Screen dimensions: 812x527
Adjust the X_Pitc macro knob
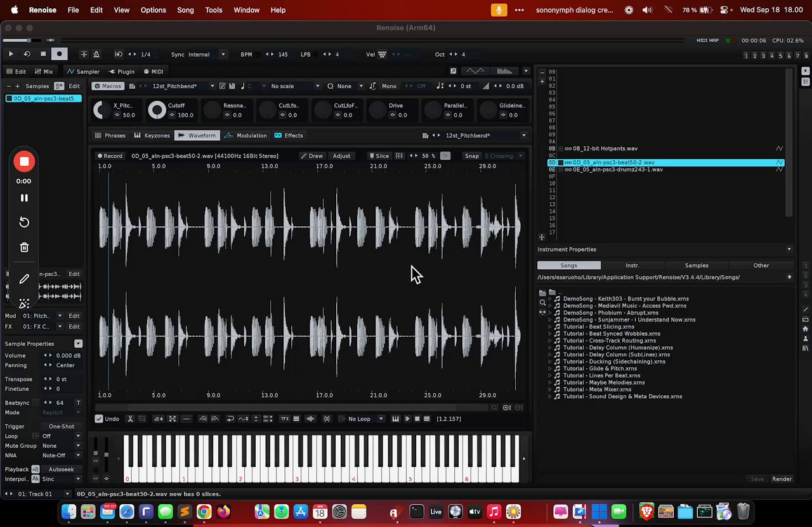coord(101,110)
